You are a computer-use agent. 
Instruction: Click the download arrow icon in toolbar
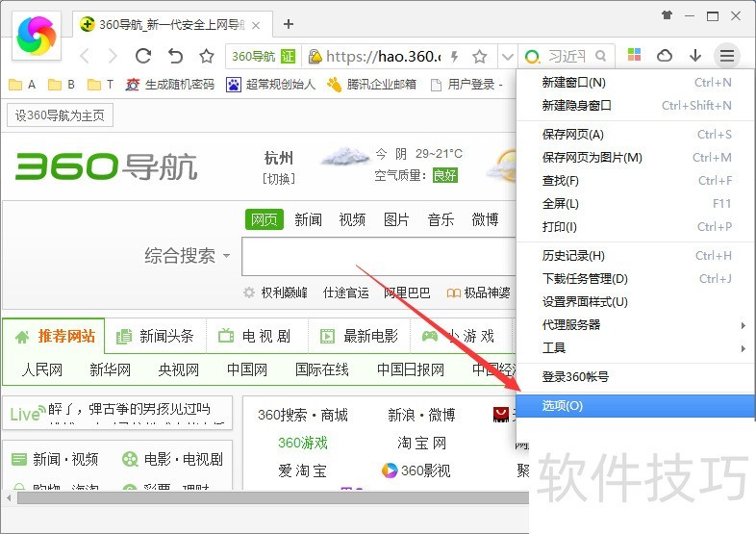tap(695, 56)
